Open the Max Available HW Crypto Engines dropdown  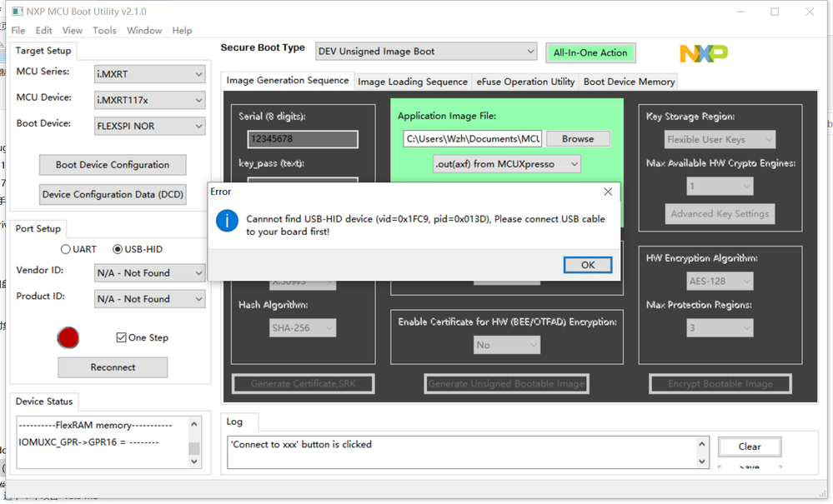click(x=720, y=187)
